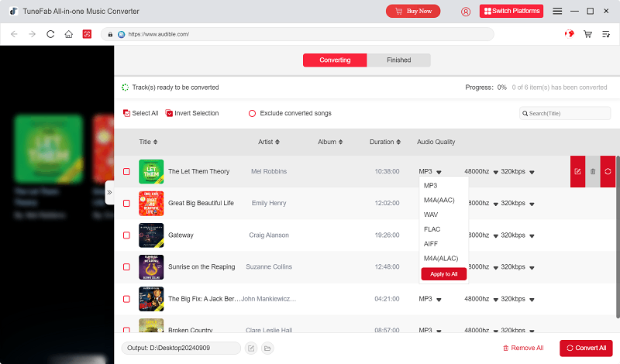Switch to the Finished tab
The width and height of the screenshot is (620, 364).
click(398, 60)
